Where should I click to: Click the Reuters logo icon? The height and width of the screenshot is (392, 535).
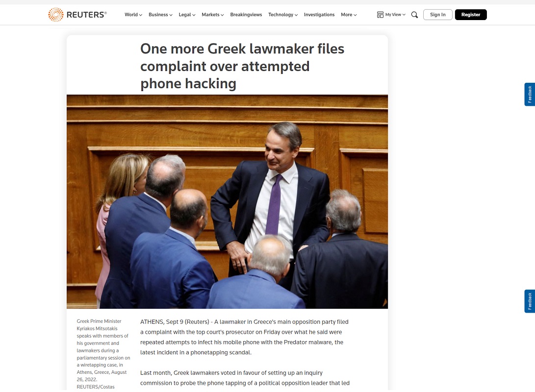tap(55, 15)
